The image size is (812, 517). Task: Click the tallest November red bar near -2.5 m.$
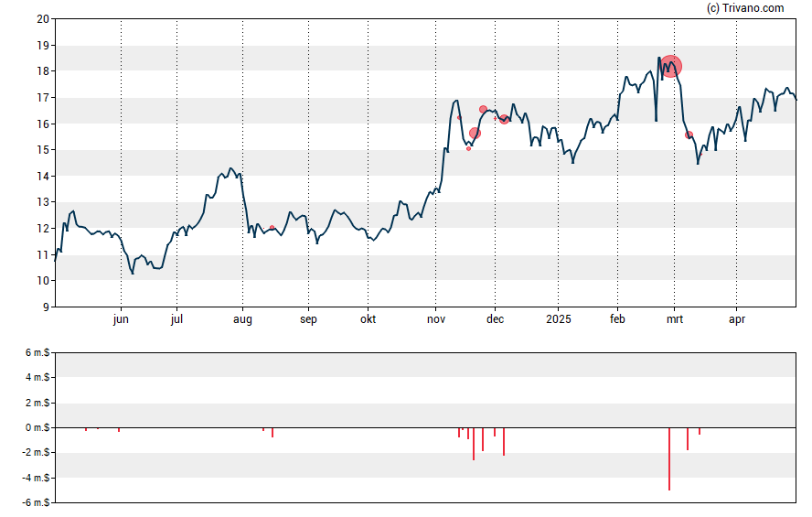click(474, 444)
